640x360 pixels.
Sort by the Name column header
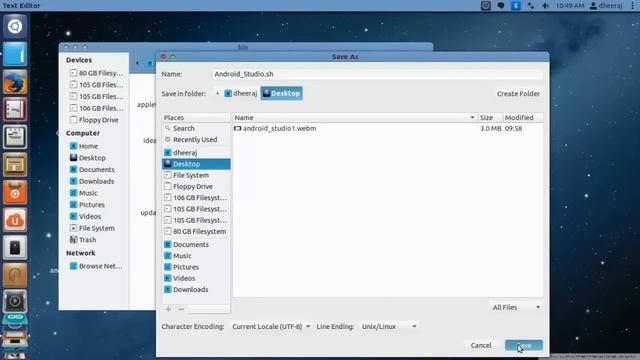(355, 118)
